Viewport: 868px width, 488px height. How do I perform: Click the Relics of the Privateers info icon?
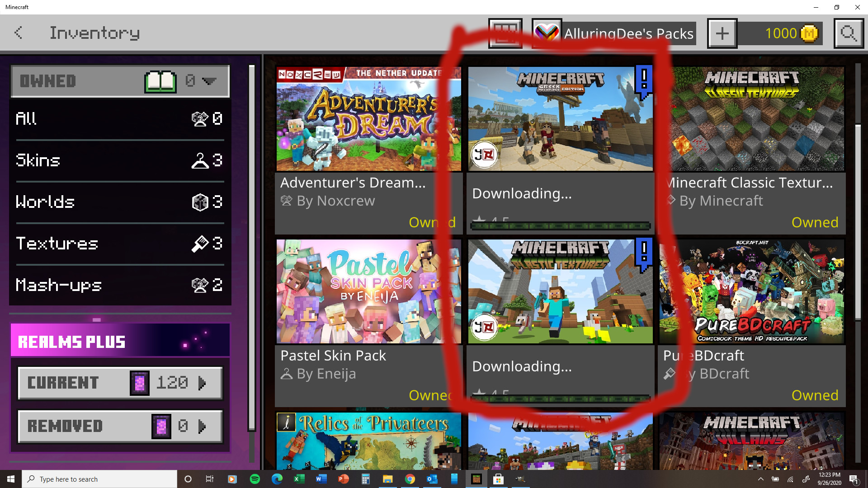[286, 422]
